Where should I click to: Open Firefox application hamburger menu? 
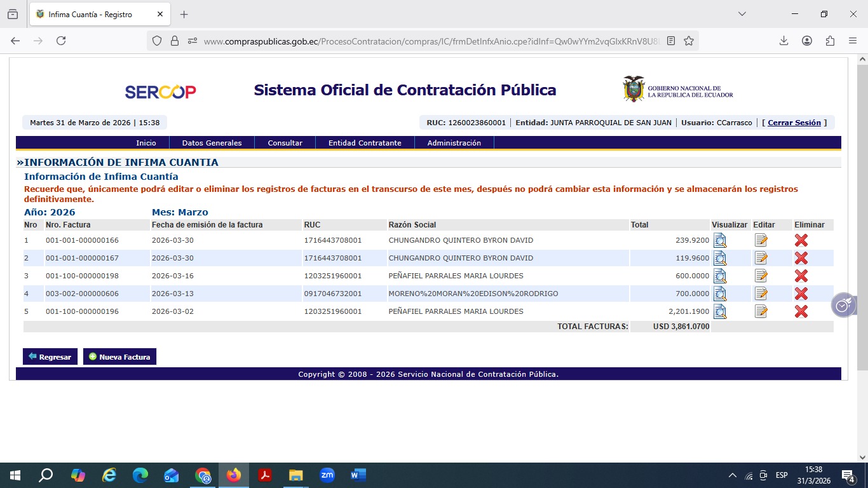(853, 41)
